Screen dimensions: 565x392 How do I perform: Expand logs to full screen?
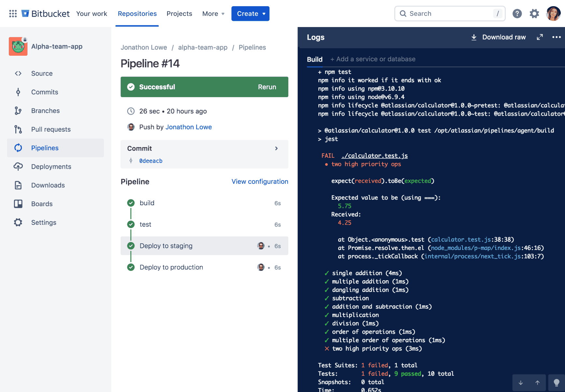[540, 37]
